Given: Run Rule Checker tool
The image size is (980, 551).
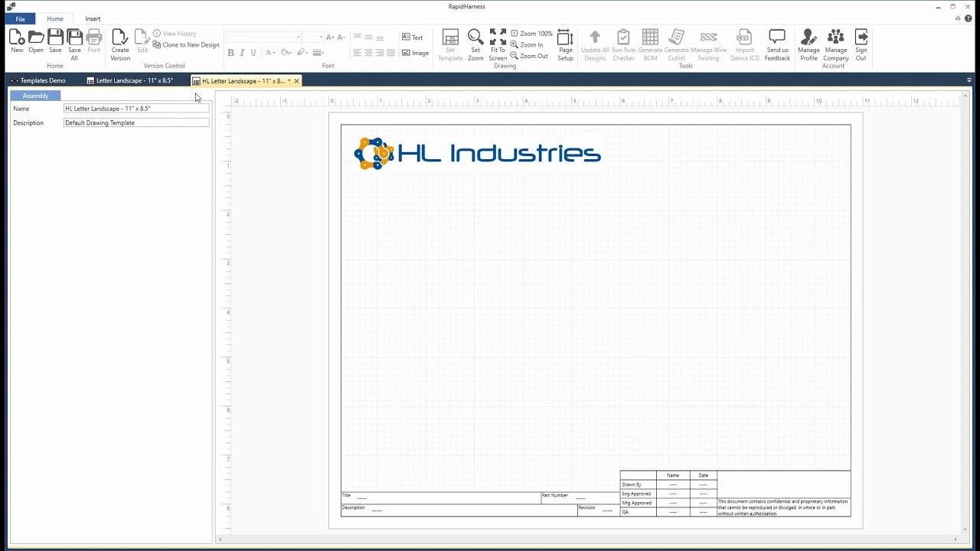Looking at the screenshot, I should [x=623, y=44].
